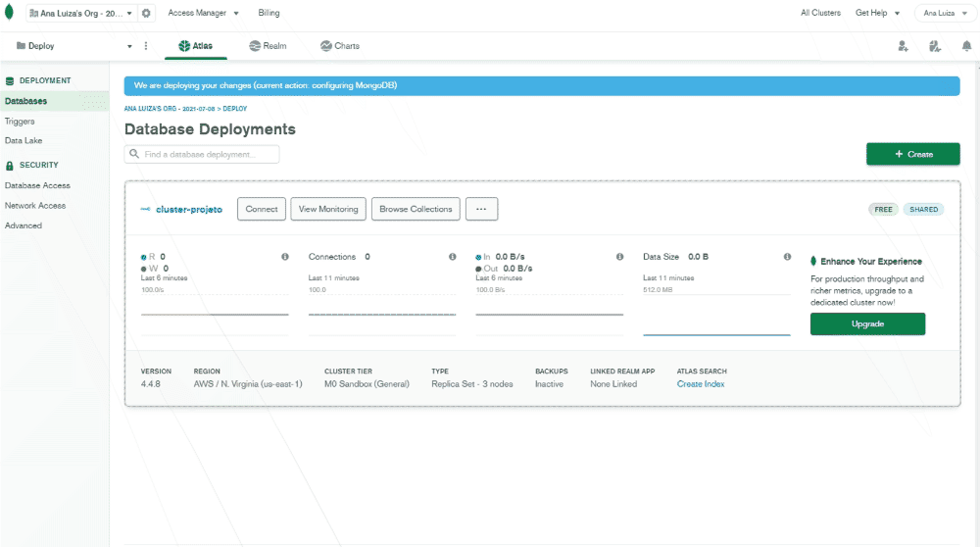The height and width of the screenshot is (547, 980).
Task: Click linked realm app None Linked
Action: [x=613, y=384]
